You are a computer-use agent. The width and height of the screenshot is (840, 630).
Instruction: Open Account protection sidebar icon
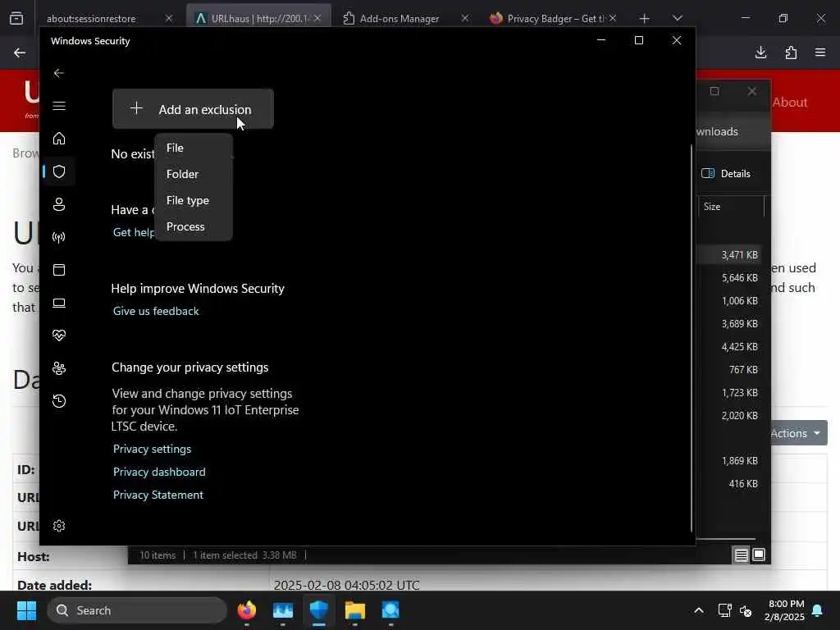(x=59, y=204)
